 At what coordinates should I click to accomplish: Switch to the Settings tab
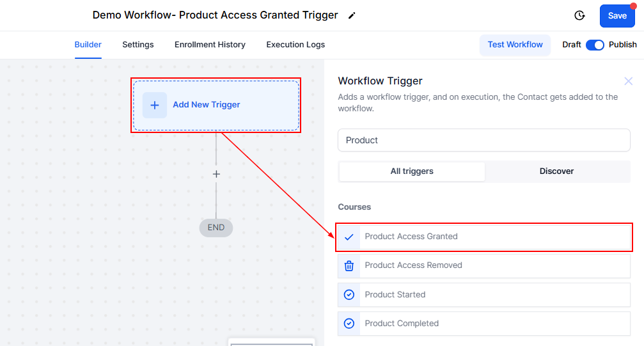138,45
